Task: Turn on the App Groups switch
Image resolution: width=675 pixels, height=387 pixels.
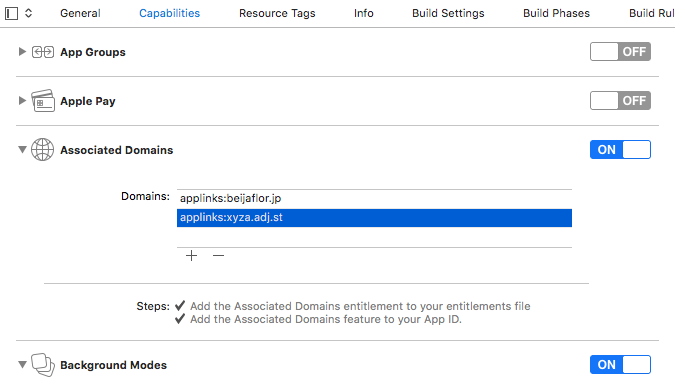Action: tap(620, 52)
